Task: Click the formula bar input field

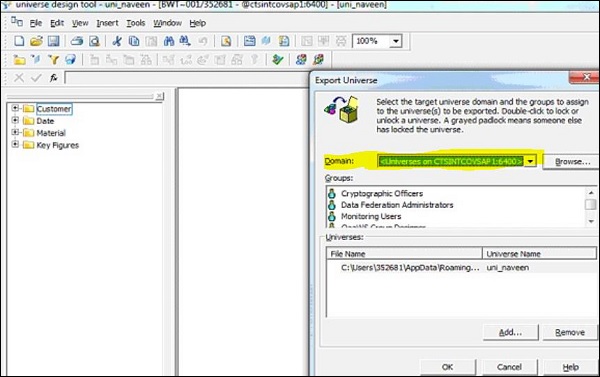Action: [x=186, y=78]
